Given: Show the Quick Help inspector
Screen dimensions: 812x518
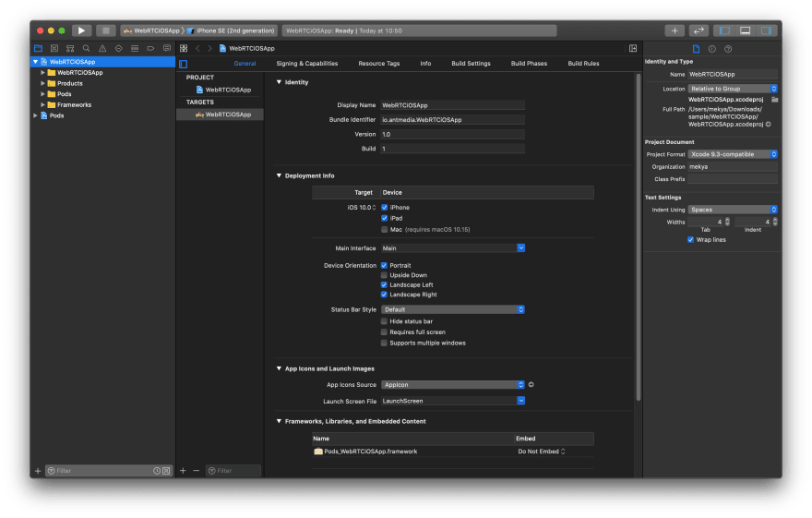Looking at the screenshot, I should 728,49.
